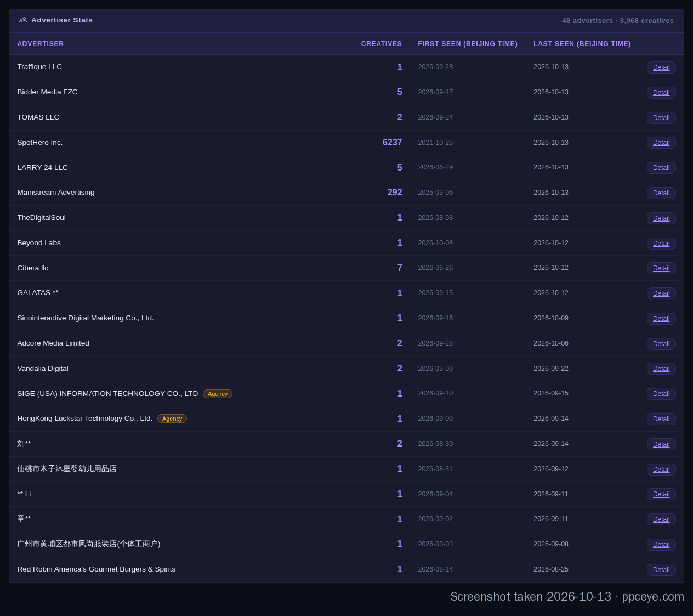Image resolution: width=693 pixels, height=616 pixels.
Task: Click the Agency badge next to HongKong Luckstar
Action: click(172, 419)
